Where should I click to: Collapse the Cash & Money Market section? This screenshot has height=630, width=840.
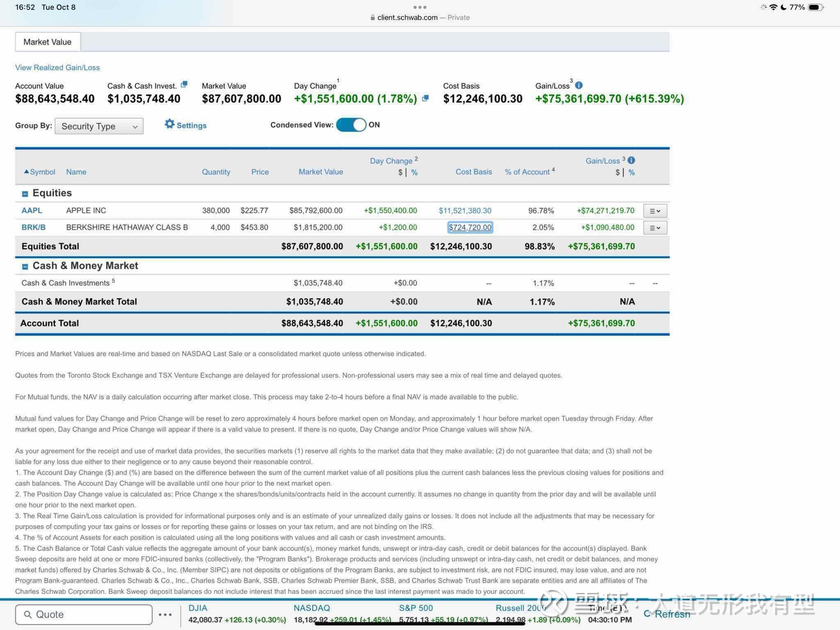coord(25,267)
